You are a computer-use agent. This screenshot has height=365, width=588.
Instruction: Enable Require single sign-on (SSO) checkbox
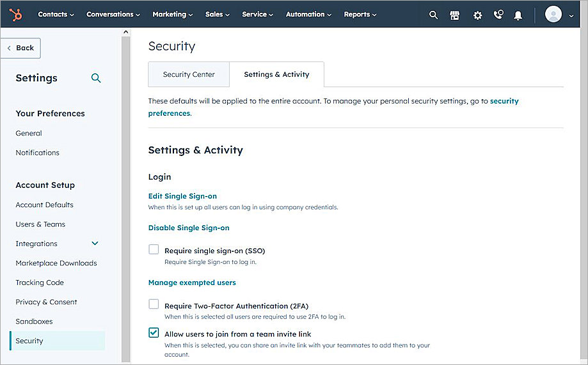tap(154, 249)
